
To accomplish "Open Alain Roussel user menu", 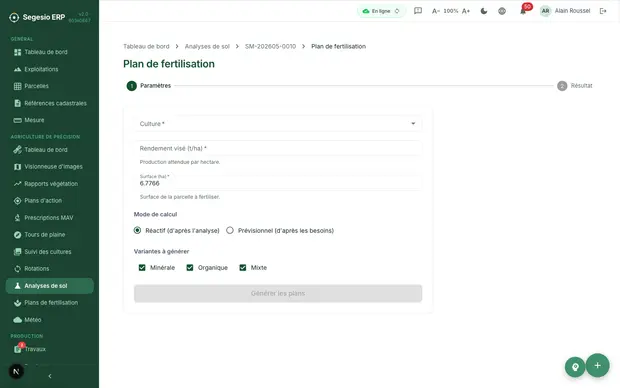I will click(565, 11).
